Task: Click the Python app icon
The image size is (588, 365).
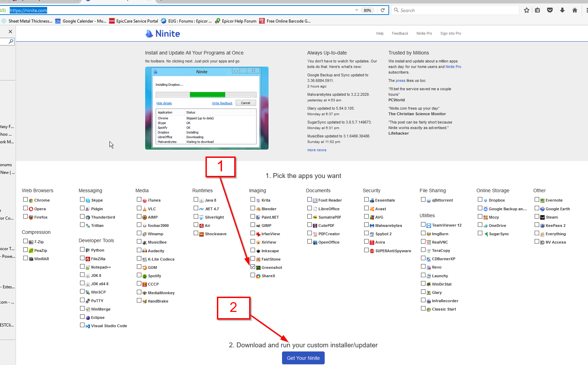Action: (88, 250)
